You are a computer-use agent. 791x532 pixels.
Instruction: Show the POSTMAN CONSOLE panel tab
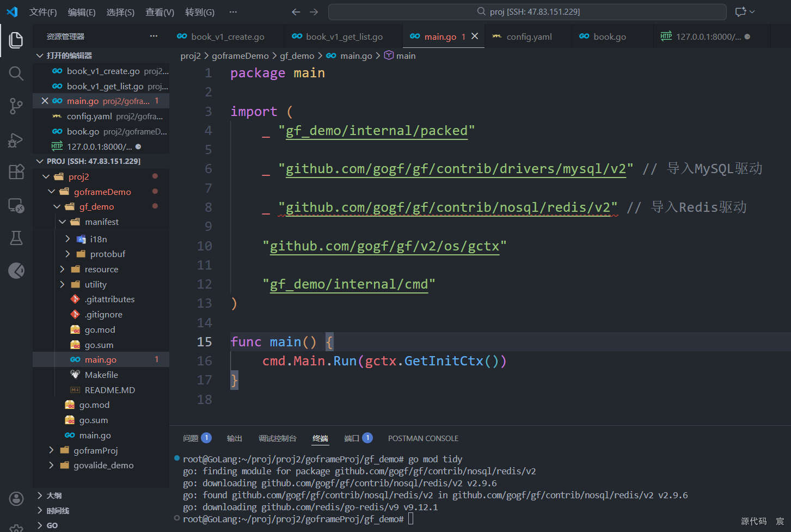point(423,438)
